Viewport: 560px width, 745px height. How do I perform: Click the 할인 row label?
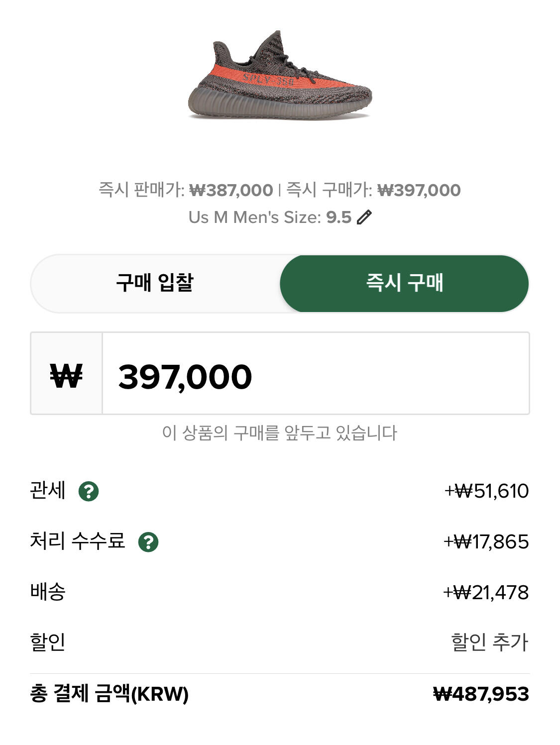(x=48, y=642)
